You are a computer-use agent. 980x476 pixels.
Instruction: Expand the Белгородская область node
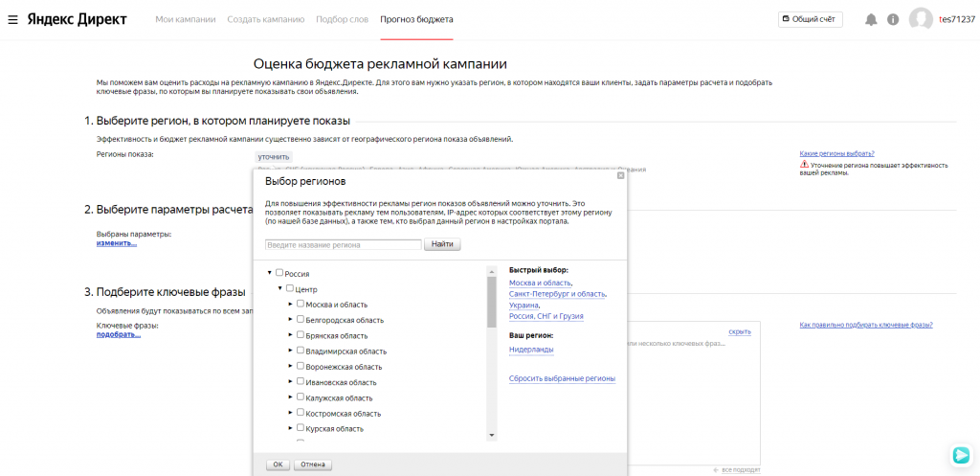click(291, 319)
